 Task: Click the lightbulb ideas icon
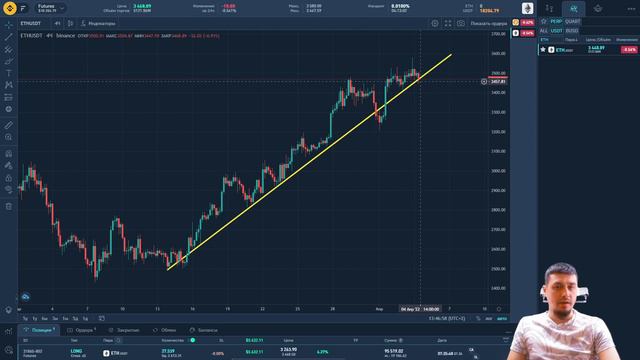9,310
